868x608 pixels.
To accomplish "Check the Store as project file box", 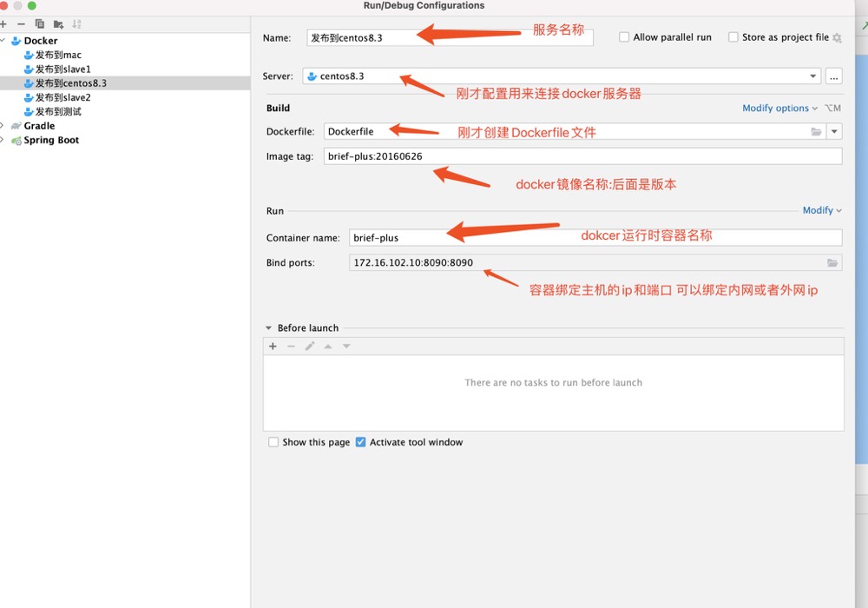I will [x=733, y=37].
